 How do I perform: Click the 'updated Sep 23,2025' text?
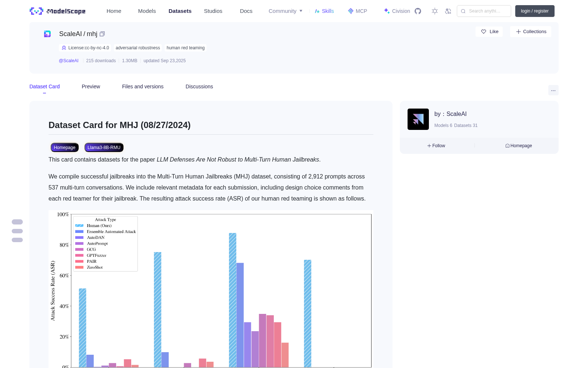point(165,61)
